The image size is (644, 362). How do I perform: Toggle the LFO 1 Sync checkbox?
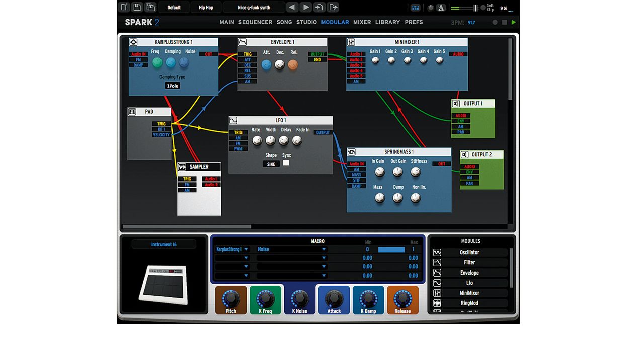(286, 163)
